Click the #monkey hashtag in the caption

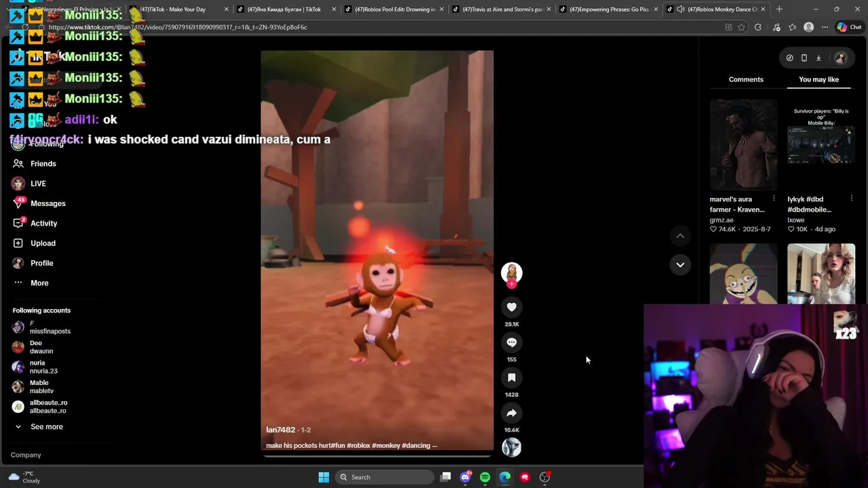[385, 445]
